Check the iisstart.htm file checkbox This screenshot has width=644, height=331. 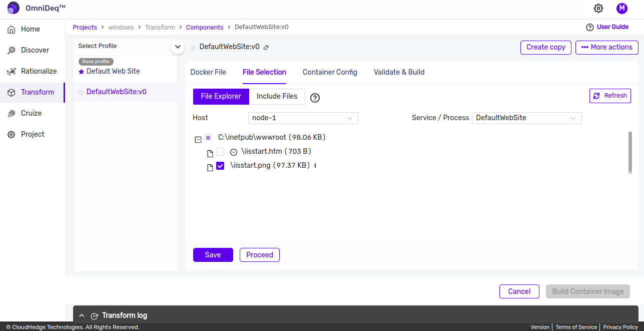220,152
